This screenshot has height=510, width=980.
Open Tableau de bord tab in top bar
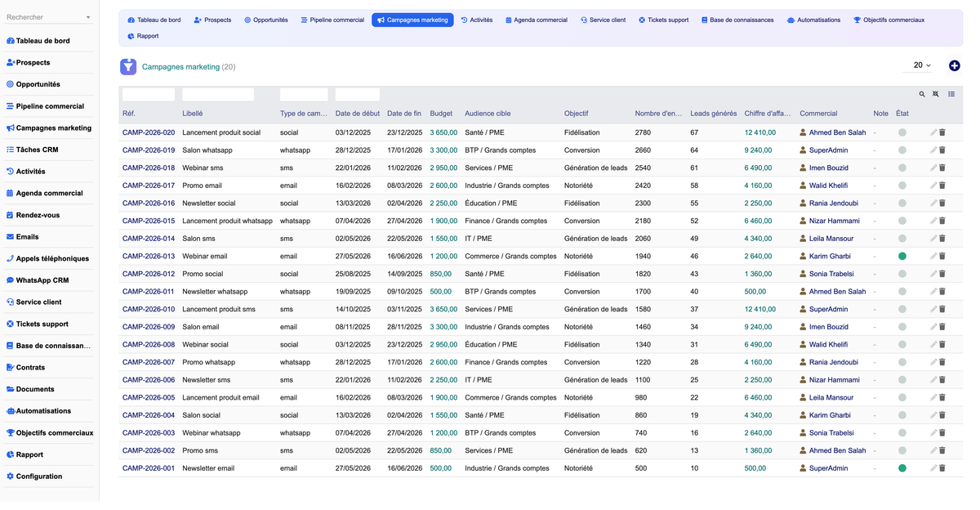(154, 20)
